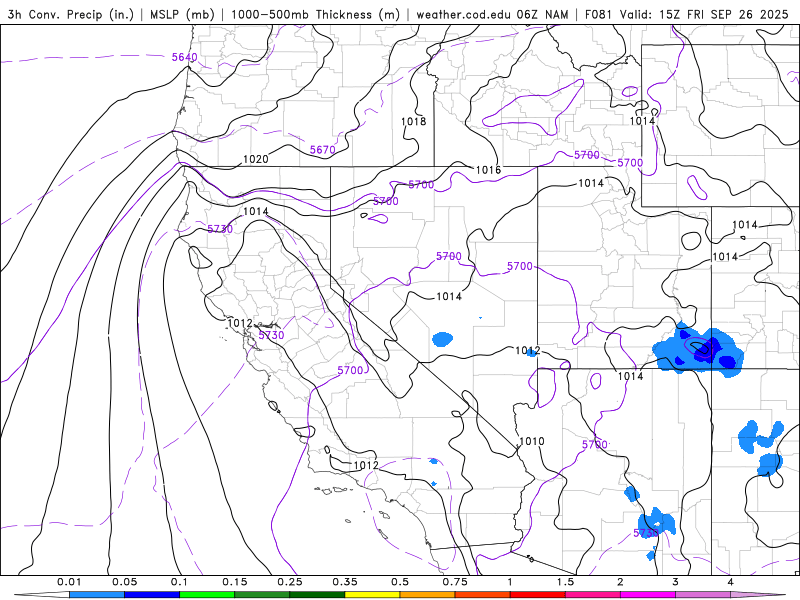Image resolution: width=800 pixels, height=600 pixels.
Task: Choose the orchid 3 inch legend swatch
Action: (703, 595)
